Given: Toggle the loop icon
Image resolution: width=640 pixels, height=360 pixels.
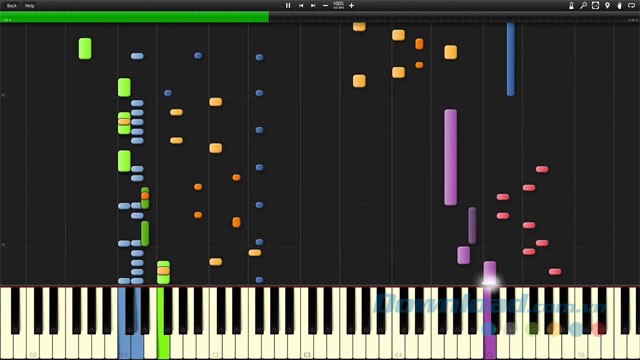Looking at the screenshot, I should point(632,6).
